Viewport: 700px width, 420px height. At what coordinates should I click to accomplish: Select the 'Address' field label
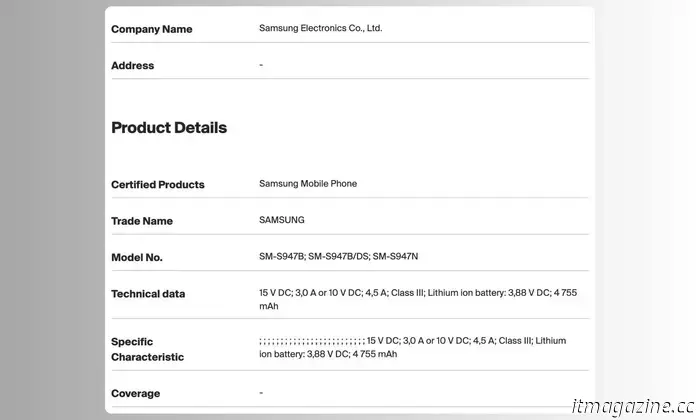pyautogui.click(x=132, y=66)
